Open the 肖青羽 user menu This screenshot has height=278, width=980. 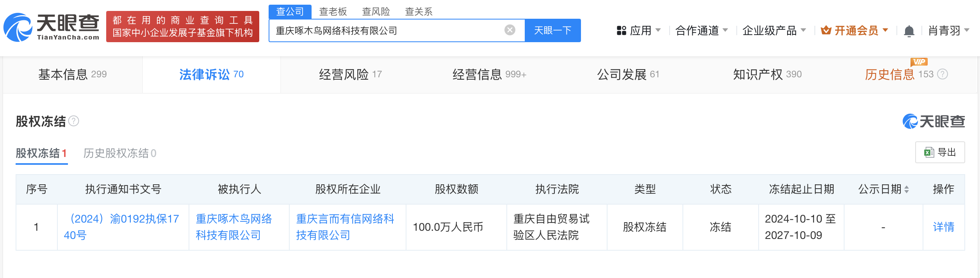(948, 30)
